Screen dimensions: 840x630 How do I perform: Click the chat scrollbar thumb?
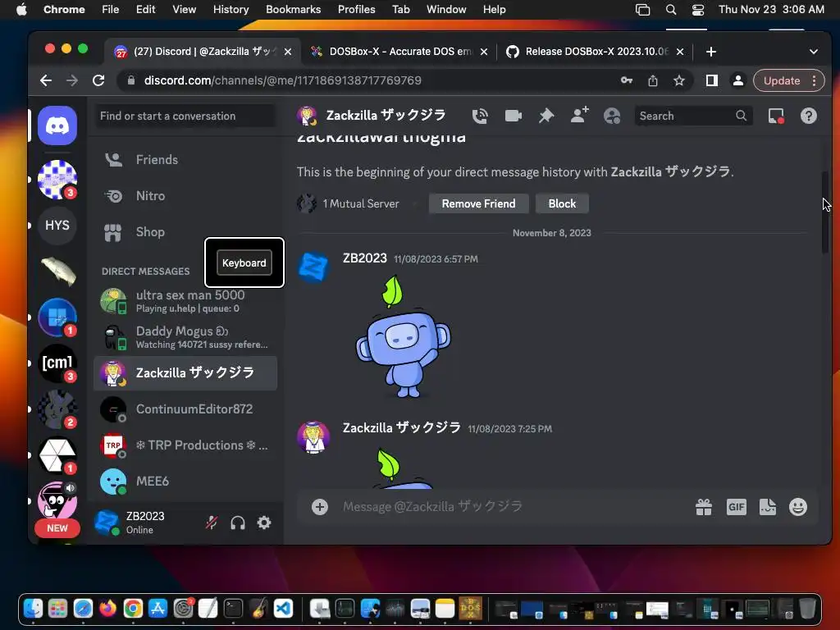point(825,212)
